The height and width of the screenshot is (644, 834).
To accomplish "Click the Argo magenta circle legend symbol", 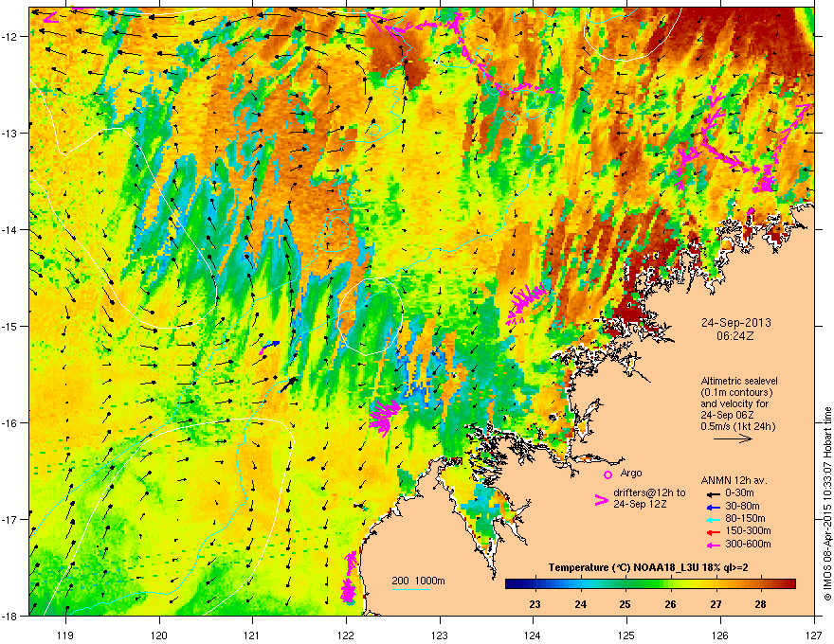I will tap(607, 474).
